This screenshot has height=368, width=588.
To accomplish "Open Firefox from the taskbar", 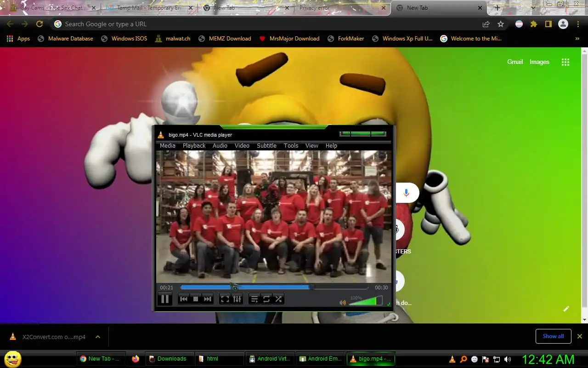I will pyautogui.click(x=136, y=359).
